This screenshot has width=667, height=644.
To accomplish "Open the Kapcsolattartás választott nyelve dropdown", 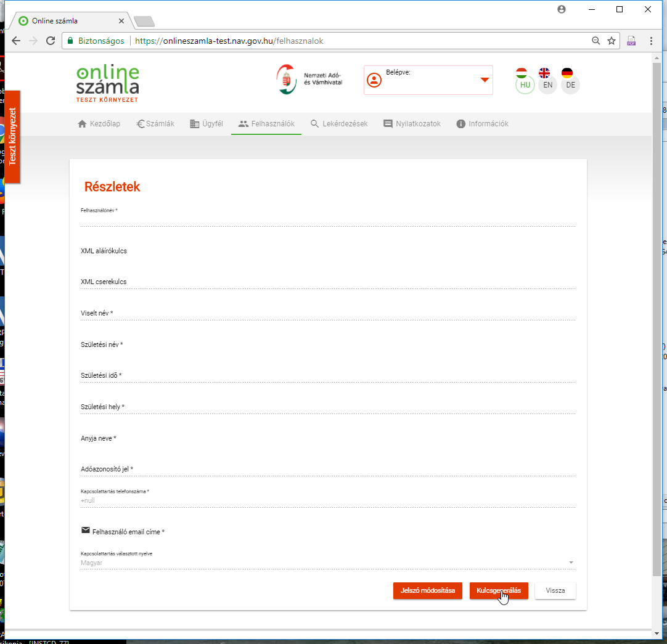I will pyautogui.click(x=327, y=562).
